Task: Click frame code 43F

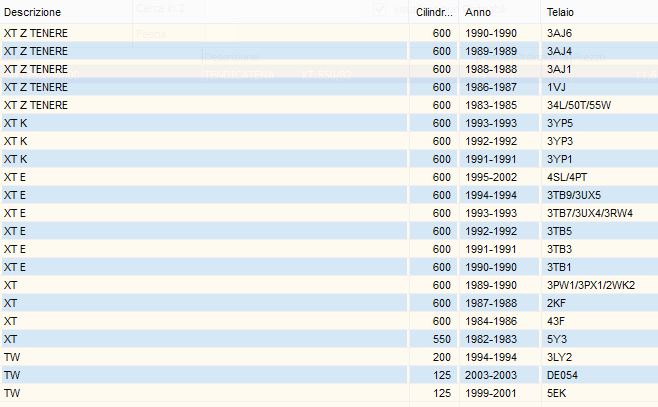Action: (556, 321)
